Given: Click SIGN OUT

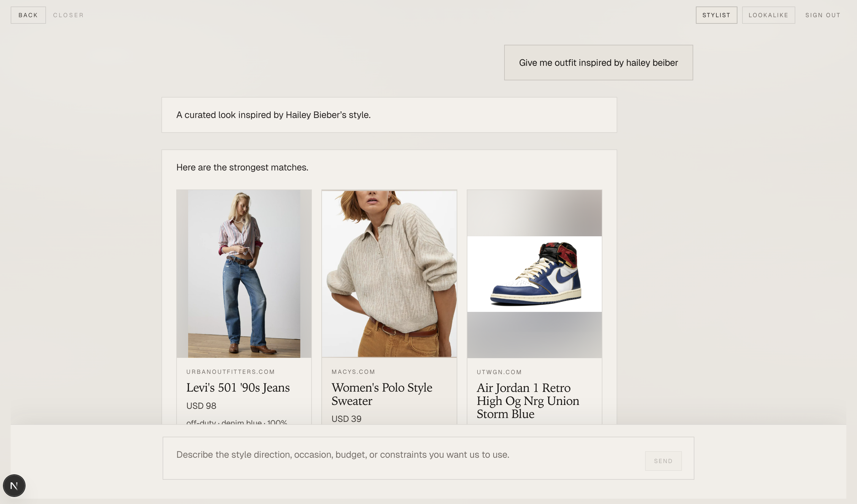Looking at the screenshot, I should tap(823, 15).
